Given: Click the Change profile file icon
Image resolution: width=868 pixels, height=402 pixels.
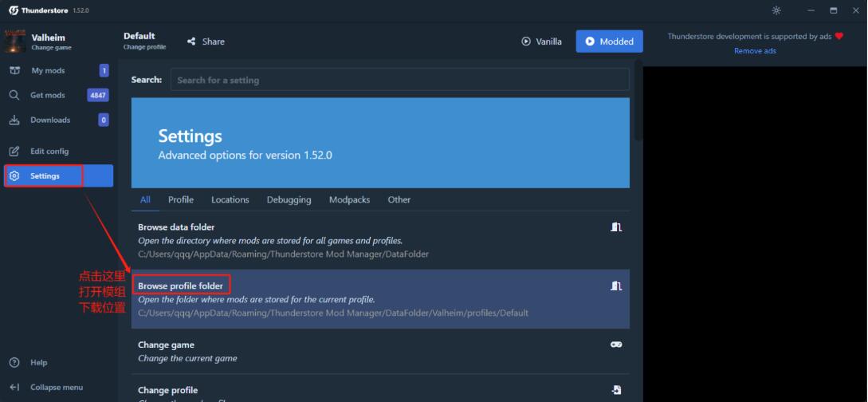Looking at the screenshot, I should 616,390.
